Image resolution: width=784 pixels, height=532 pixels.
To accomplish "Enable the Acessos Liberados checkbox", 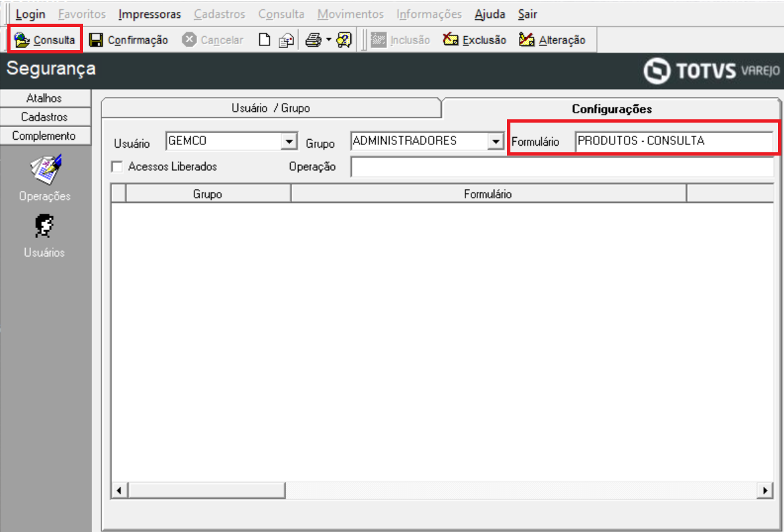I will click(117, 167).
